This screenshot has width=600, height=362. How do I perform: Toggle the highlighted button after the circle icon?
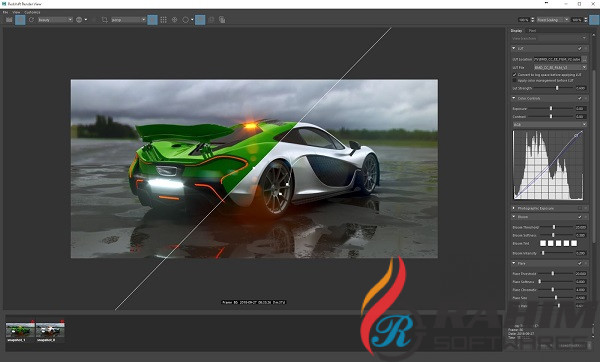[200, 20]
